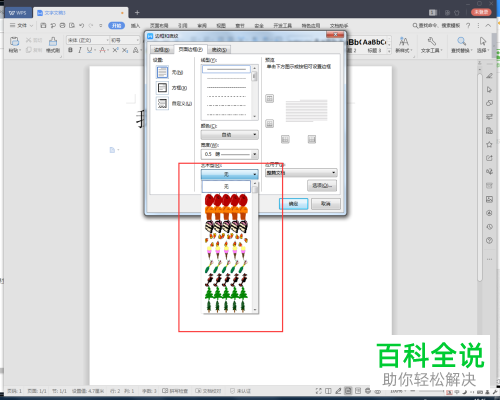This screenshot has height=400, width=500.
Task: Click the Paste icon in the ribbon
Action: click(x=14, y=41)
